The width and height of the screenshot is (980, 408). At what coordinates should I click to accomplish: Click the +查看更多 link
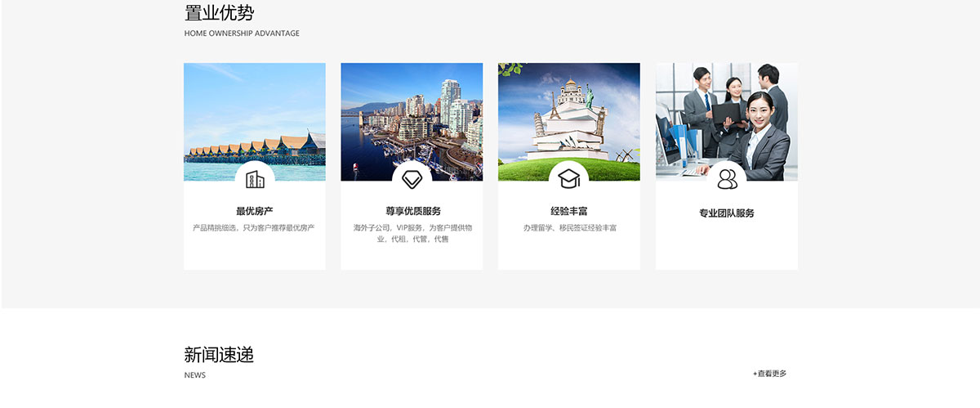[770, 374]
